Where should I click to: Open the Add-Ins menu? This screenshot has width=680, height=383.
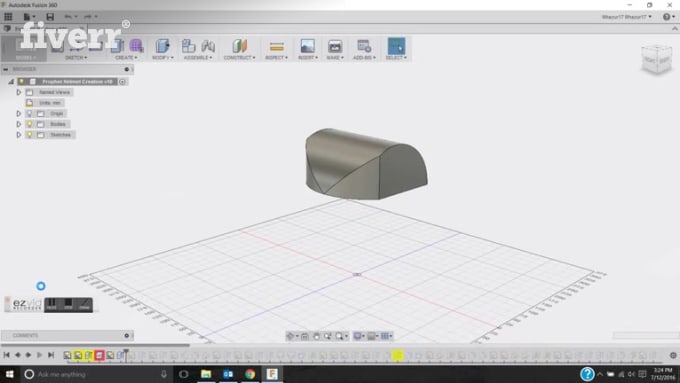pyautogui.click(x=364, y=57)
